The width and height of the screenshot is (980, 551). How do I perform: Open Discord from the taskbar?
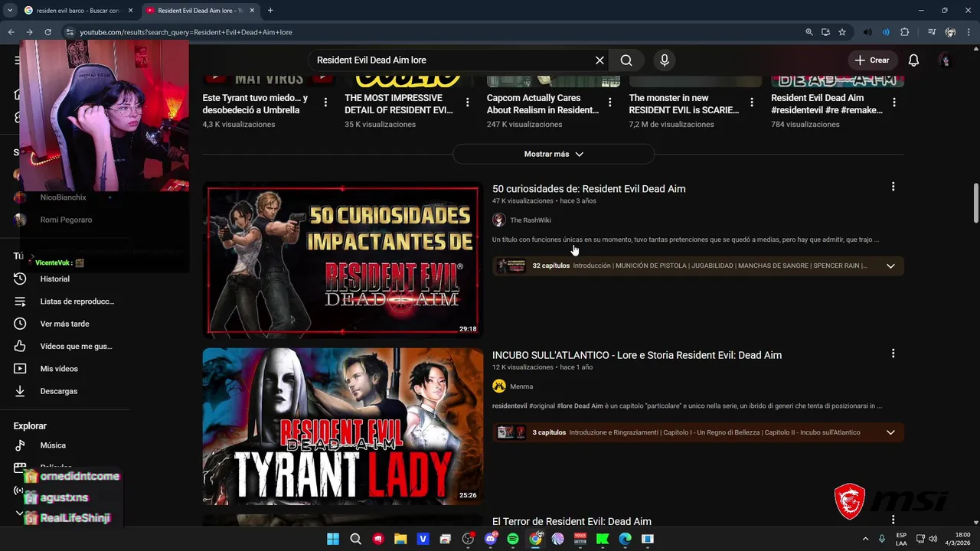491,539
